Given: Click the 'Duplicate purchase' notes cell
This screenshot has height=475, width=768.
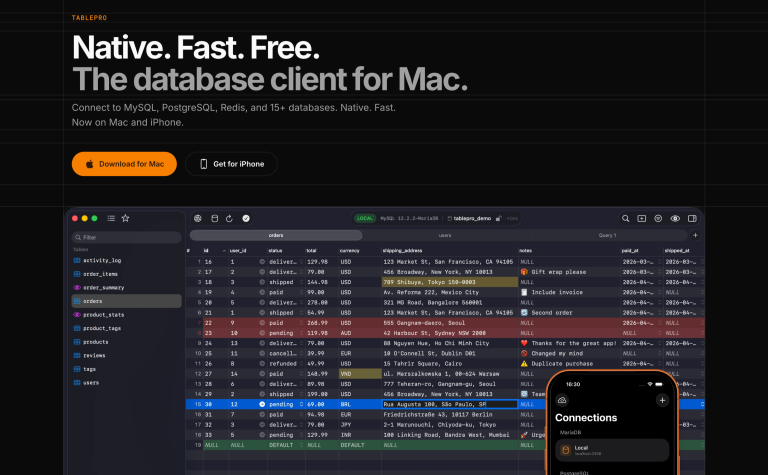Looking at the screenshot, I should coord(570,364).
